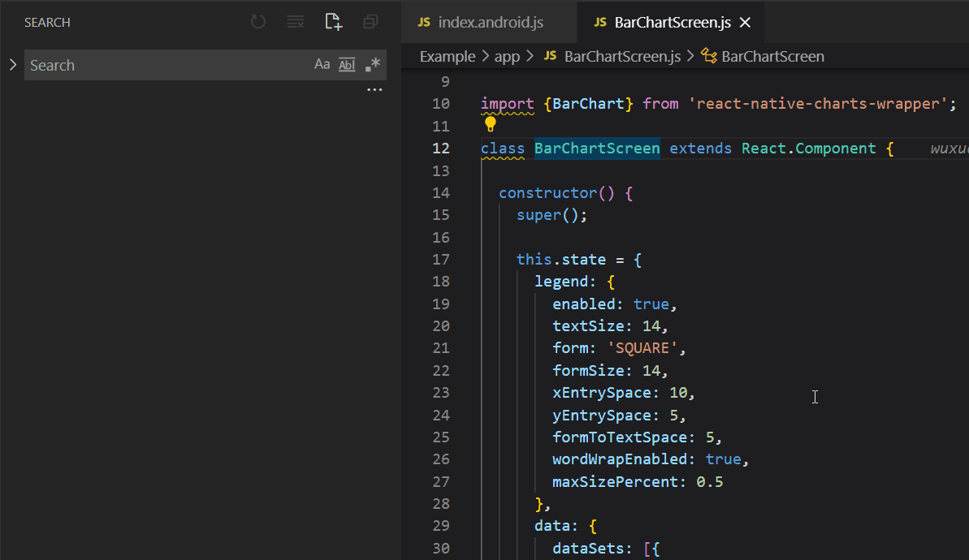Toggle Match Whole Word option

pyautogui.click(x=347, y=63)
